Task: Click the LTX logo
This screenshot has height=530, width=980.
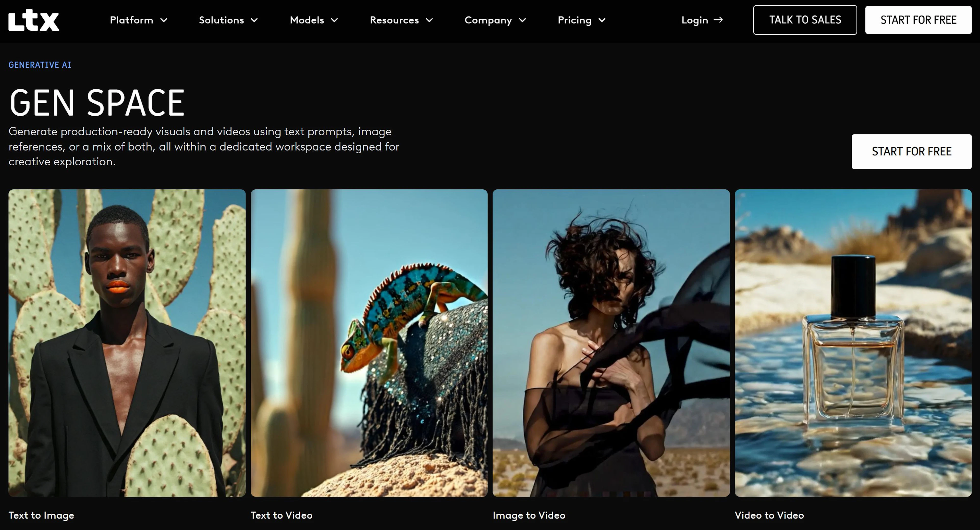Action: coord(33,20)
